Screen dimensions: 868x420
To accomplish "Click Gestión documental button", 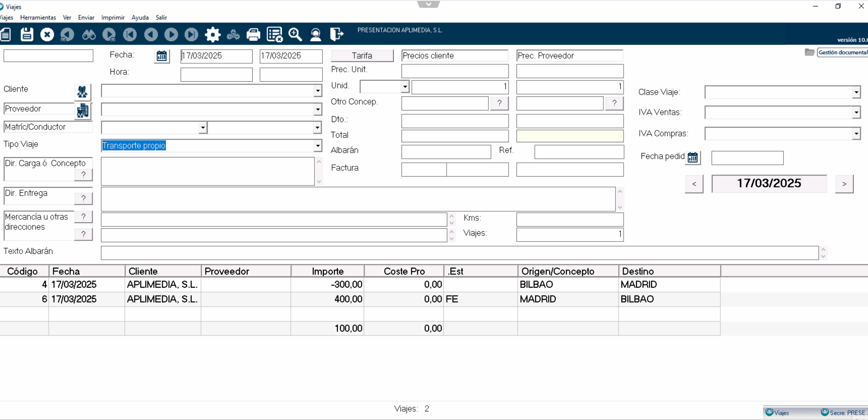I will tap(842, 52).
